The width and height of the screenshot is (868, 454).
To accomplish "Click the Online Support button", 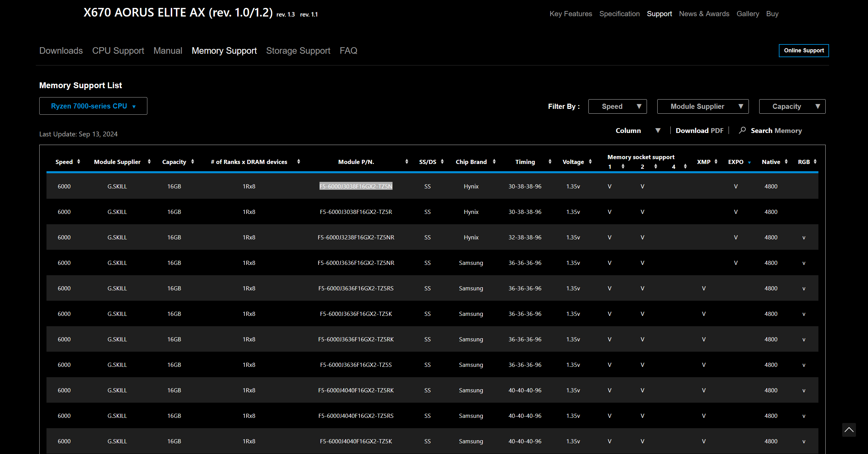I will [x=804, y=51].
